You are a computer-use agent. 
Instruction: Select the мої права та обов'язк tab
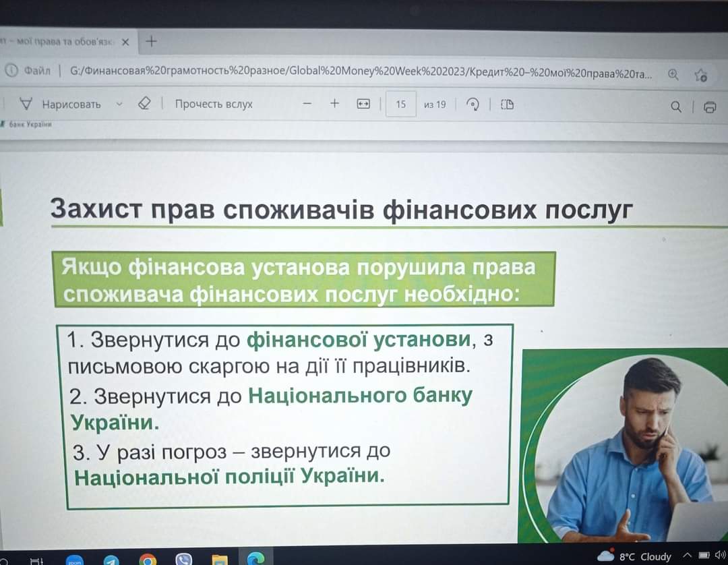(65, 42)
